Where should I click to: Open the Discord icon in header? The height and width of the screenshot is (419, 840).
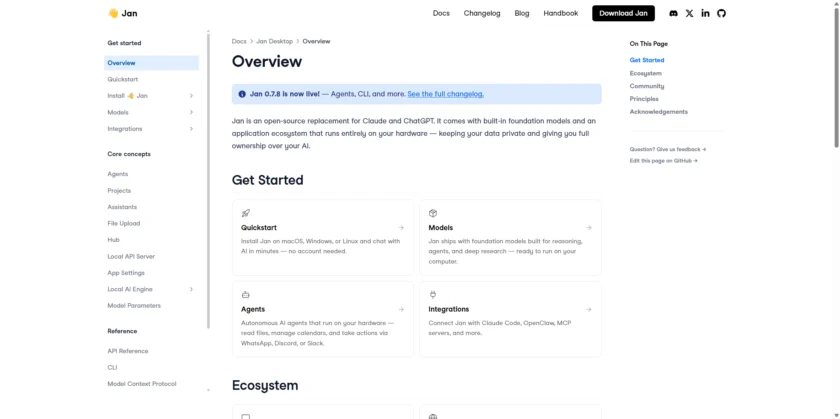coord(673,13)
